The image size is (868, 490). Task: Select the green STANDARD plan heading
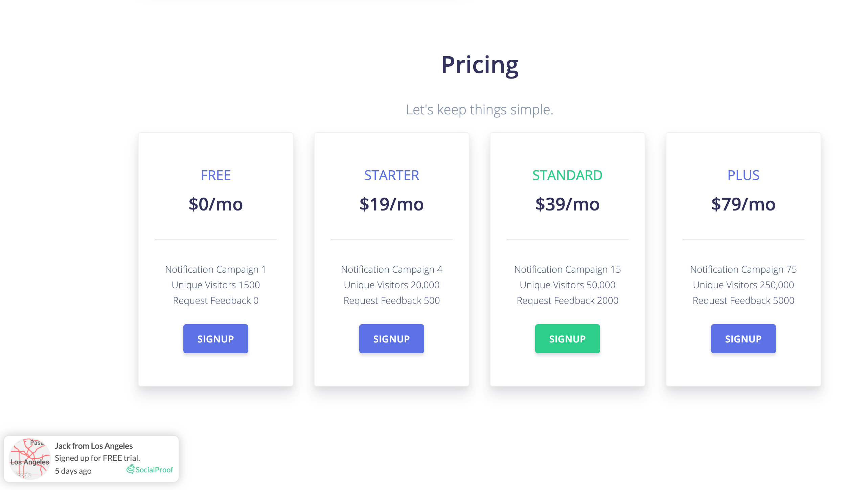[x=567, y=175]
